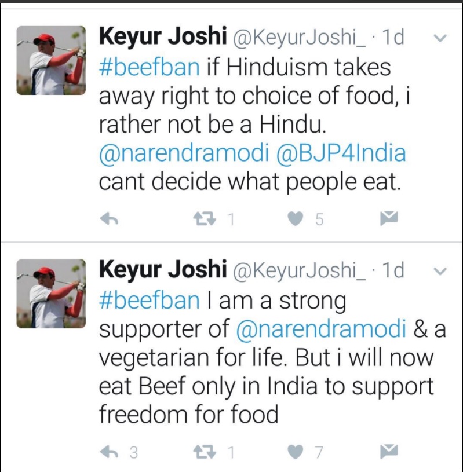
Task: Open first tweet's golfer profile picture
Action: 51,60
